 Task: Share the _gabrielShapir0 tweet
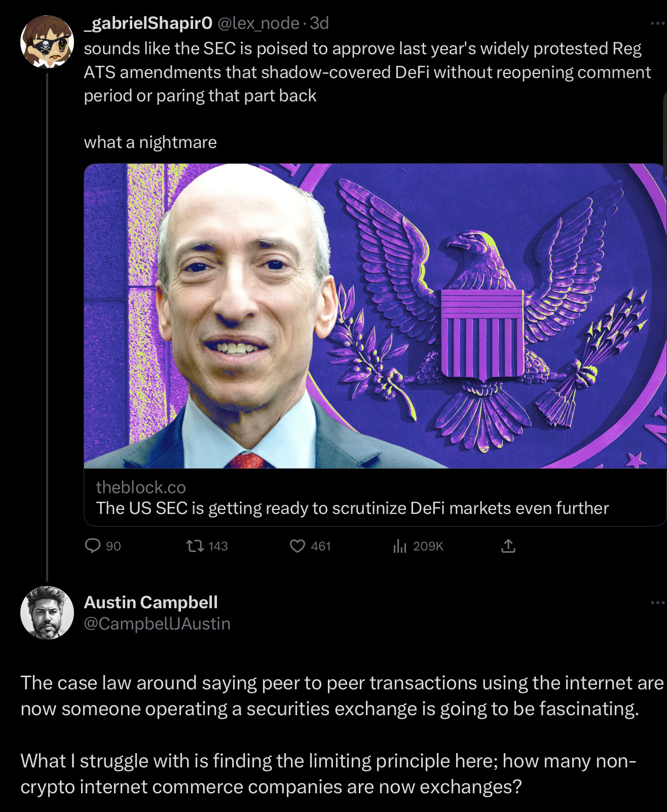(508, 546)
